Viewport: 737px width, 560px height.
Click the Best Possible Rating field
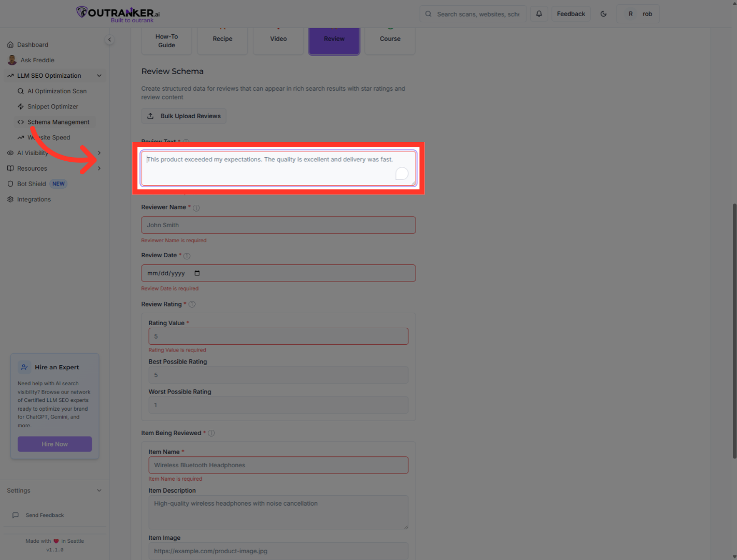(x=278, y=375)
